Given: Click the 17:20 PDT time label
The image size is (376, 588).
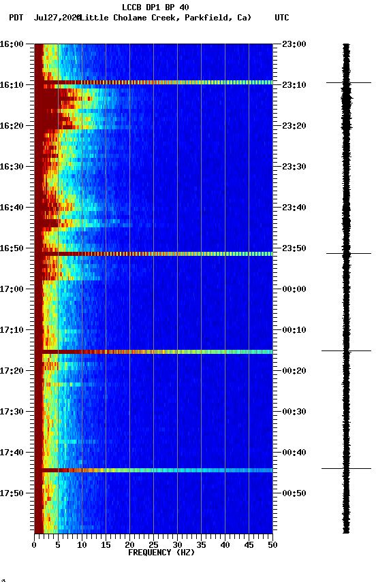Looking at the screenshot, I should point(12,371).
